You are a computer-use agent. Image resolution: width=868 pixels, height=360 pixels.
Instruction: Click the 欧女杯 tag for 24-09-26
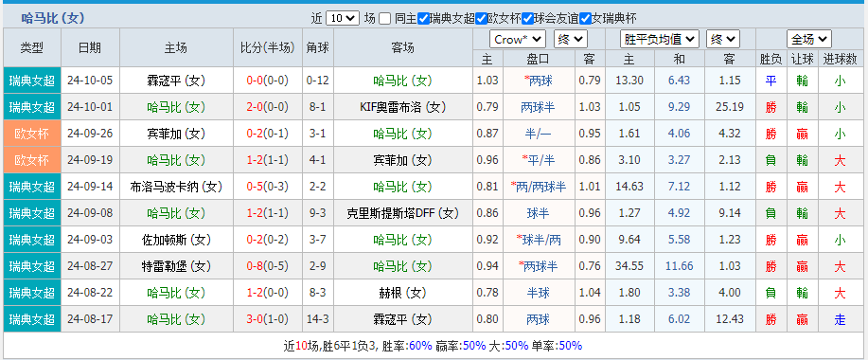pos(32,134)
